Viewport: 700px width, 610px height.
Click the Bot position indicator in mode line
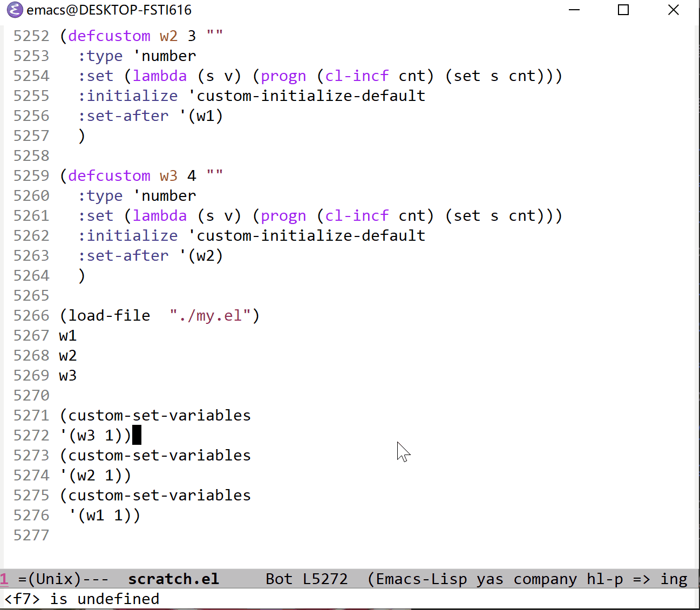pyautogui.click(x=278, y=579)
